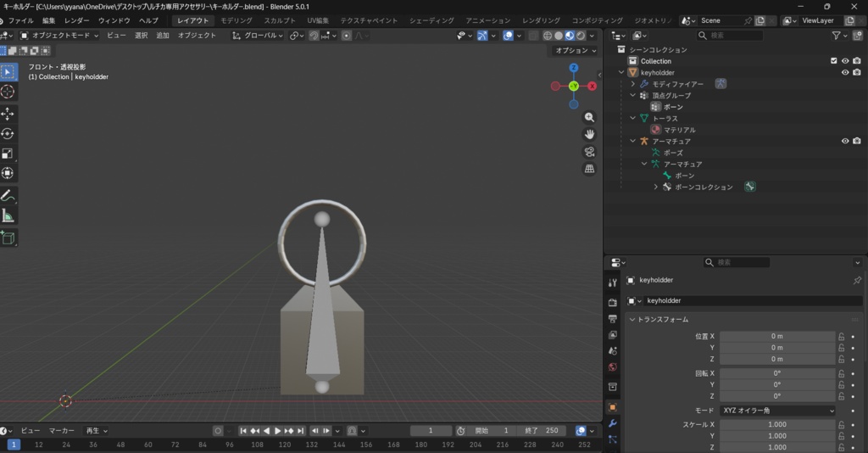Switch perspective/orthographic grid icon
The height and width of the screenshot is (453, 868).
[x=590, y=169]
